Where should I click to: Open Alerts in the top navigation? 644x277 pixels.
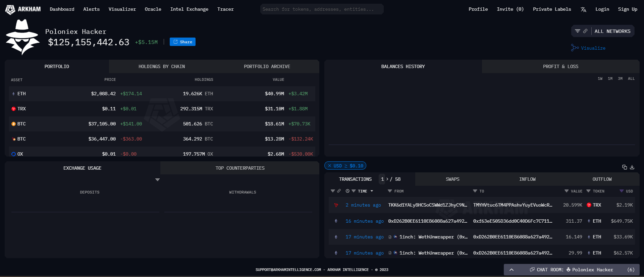(x=91, y=9)
